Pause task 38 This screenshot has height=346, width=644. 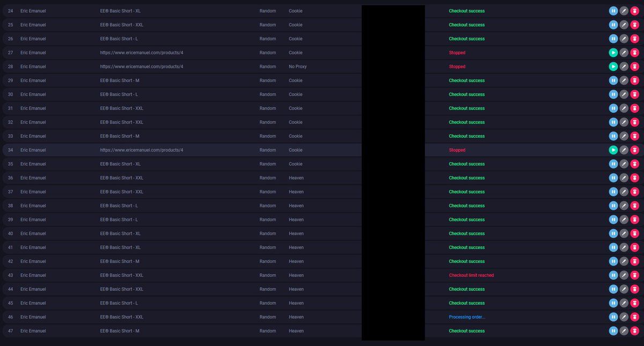(613, 206)
